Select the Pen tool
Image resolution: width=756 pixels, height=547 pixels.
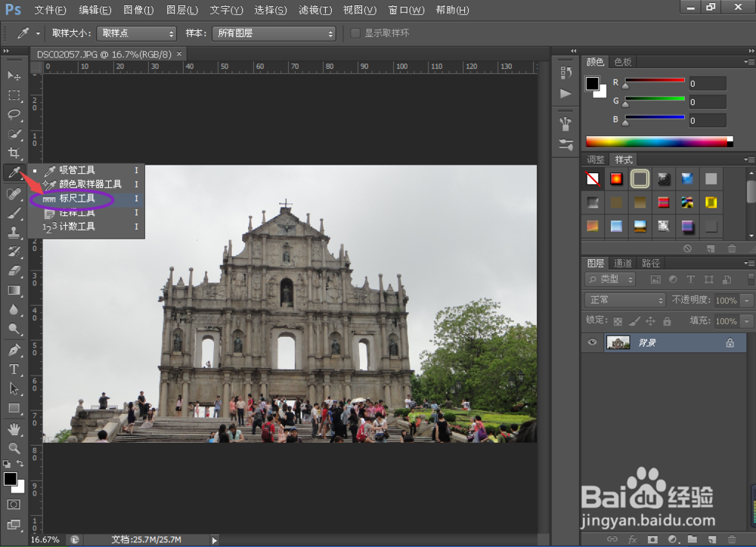point(14,350)
